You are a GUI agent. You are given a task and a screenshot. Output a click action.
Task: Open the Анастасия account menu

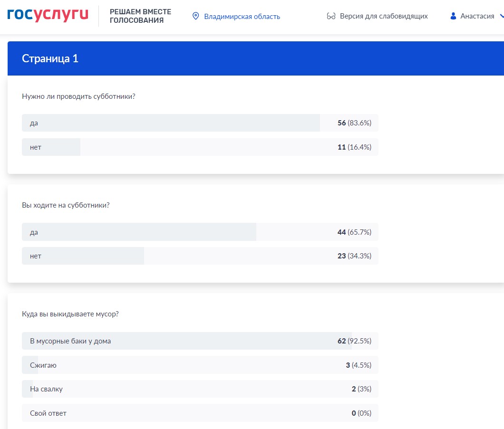click(x=477, y=16)
